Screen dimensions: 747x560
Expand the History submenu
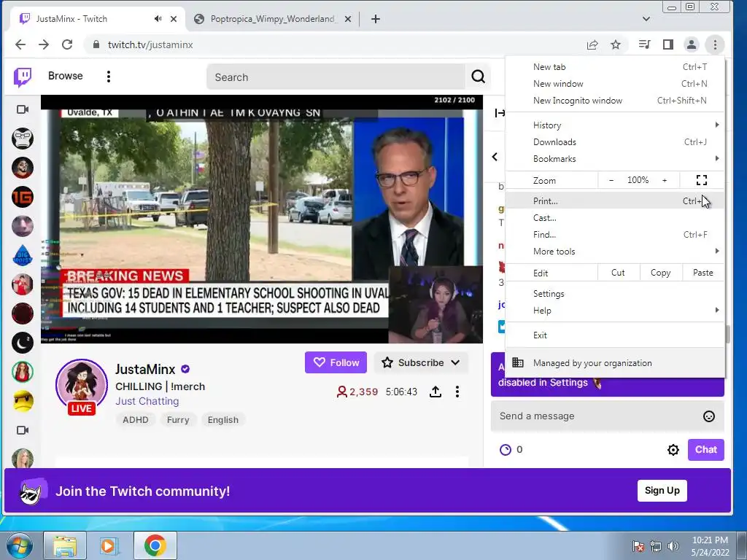[614, 125]
